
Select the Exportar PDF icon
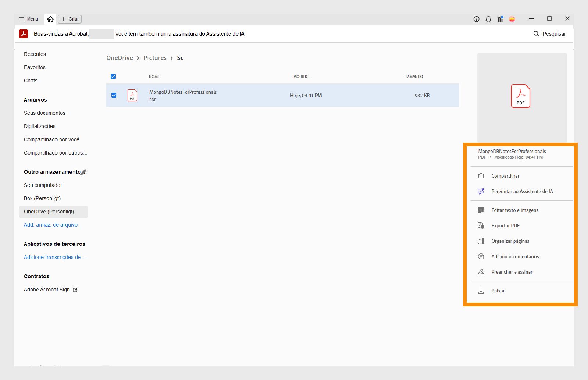(x=481, y=225)
